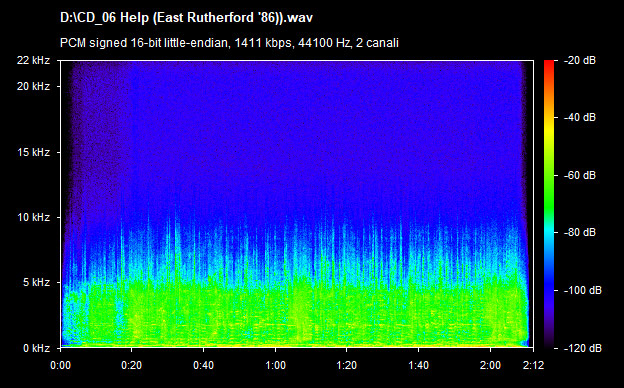Viewport: 624px width, 388px height.
Task: Click the 0:20 time axis marker
Action: coord(132,365)
